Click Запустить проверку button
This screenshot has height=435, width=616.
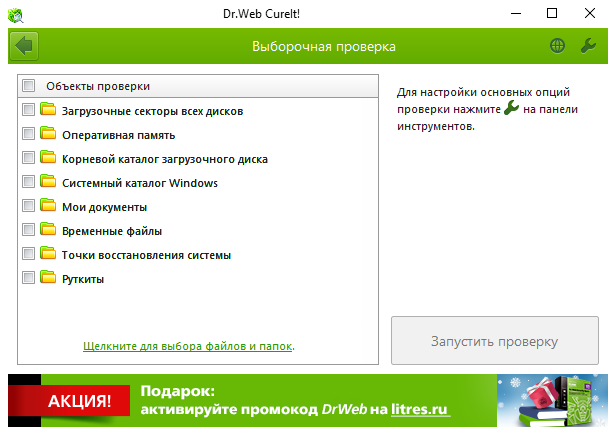[x=495, y=340]
